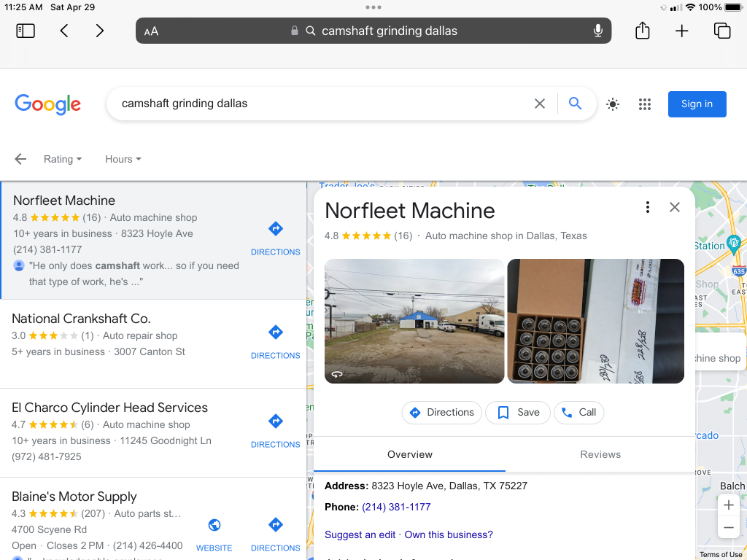The image size is (747, 560).
Task: Clear the Google search query
Action: pyautogui.click(x=540, y=104)
